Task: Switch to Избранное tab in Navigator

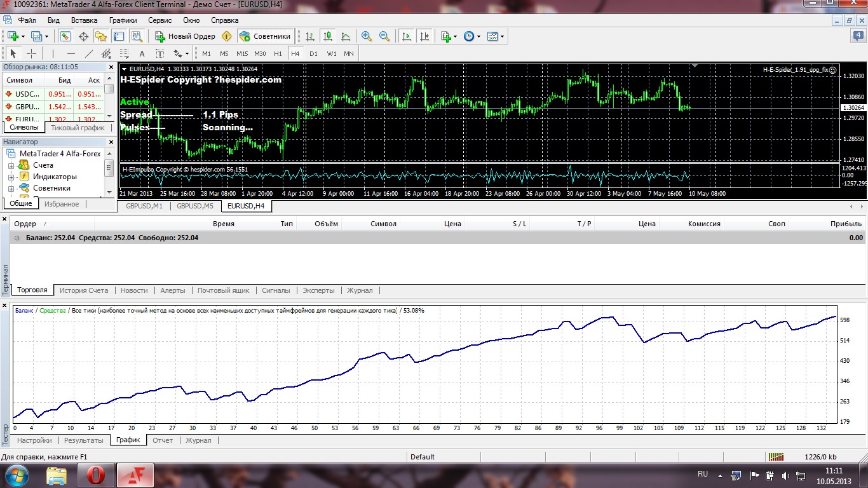Action: coord(62,204)
